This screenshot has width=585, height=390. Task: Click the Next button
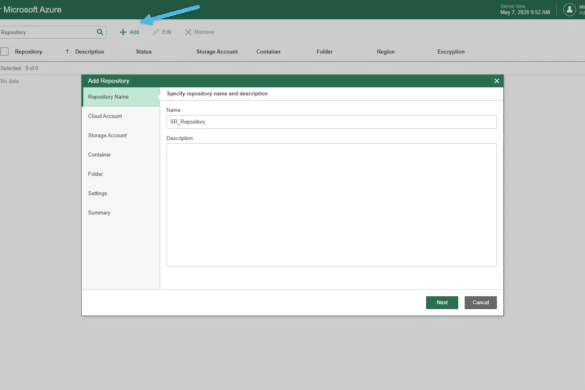click(442, 303)
